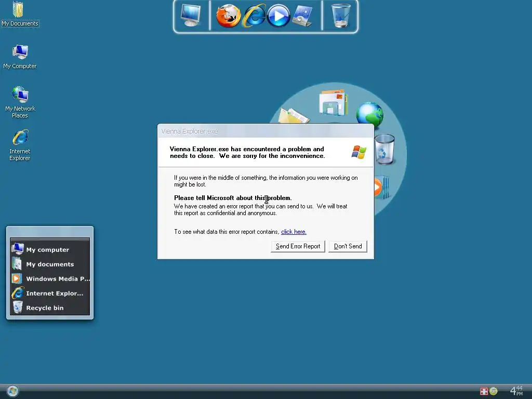The height and width of the screenshot is (399, 532).
Task: Select My Network Places desktop icon
Action: [20, 102]
